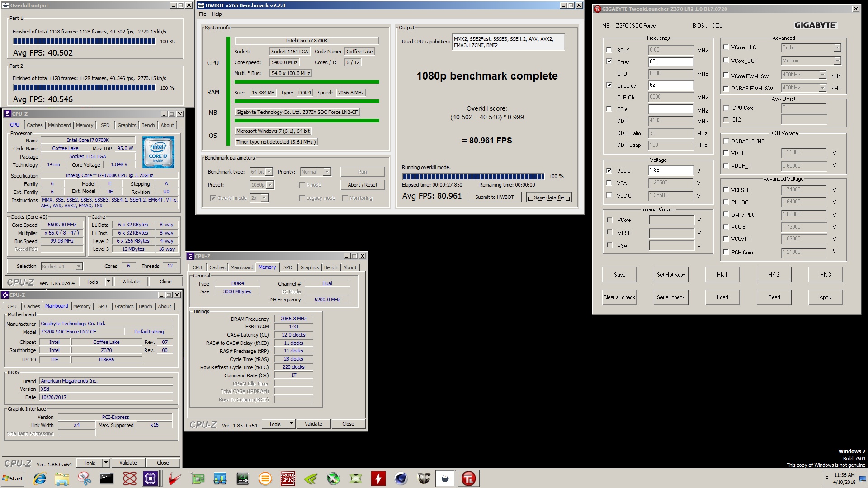Expand the VCore PWM_SW 400KHz dropdown

tap(822, 75)
